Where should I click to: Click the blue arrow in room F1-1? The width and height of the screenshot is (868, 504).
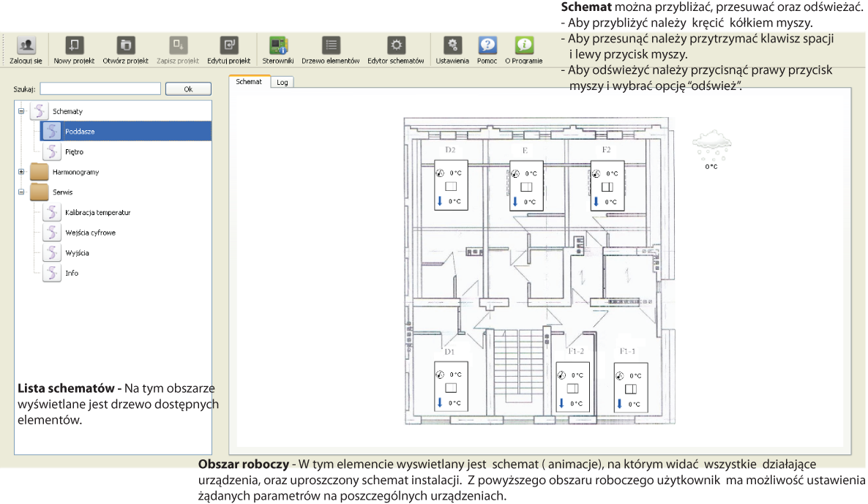619,404
